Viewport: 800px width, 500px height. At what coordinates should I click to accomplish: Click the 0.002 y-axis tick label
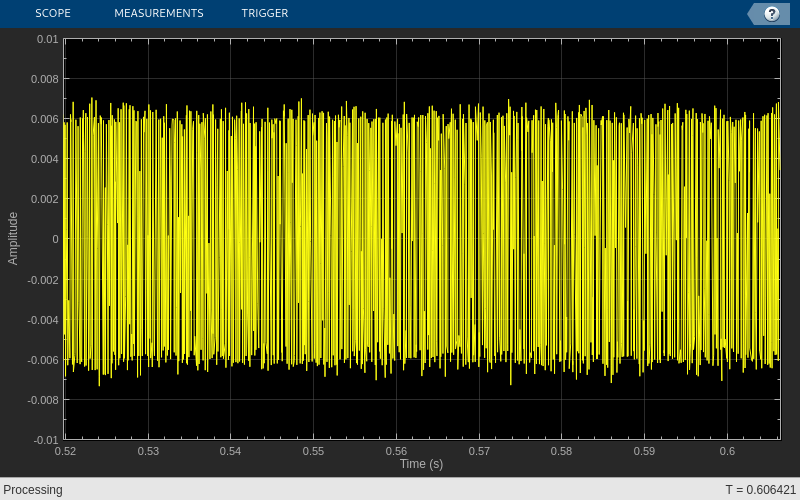(45, 199)
